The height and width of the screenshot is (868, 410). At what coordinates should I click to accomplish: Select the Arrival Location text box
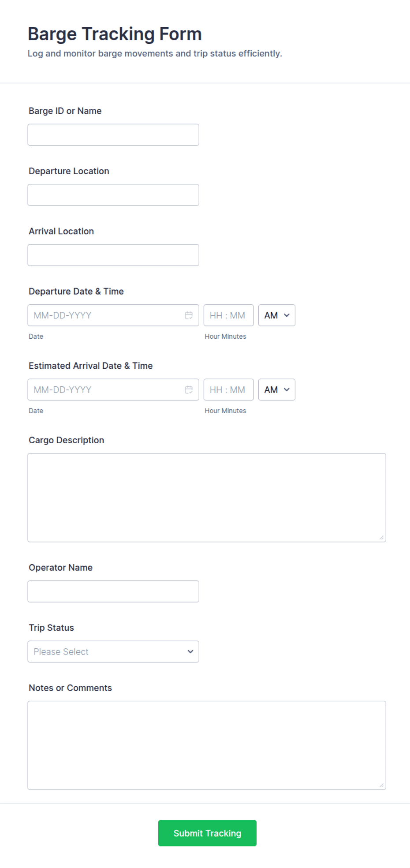pos(113,255)
